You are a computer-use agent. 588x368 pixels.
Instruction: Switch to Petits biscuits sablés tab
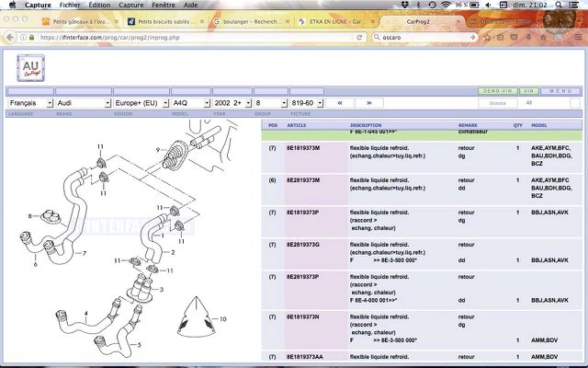[x=166, y=22]
